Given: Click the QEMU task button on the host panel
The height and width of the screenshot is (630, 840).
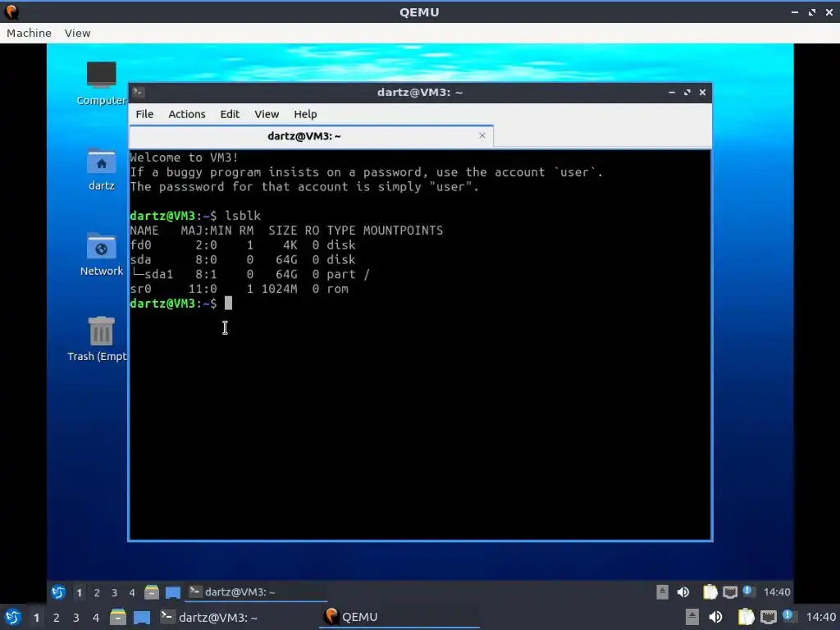Looking at the screenshot, I should pyautogui.click(x=399, y=617).
